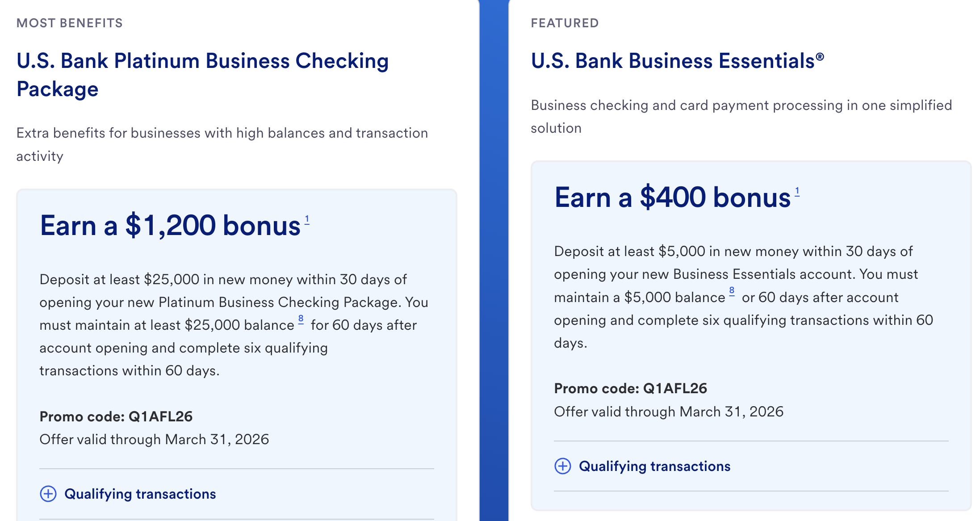Select the promo code on Business Essentials card
The width and height of the screenshot is (980, 521).
coord(630,388)
